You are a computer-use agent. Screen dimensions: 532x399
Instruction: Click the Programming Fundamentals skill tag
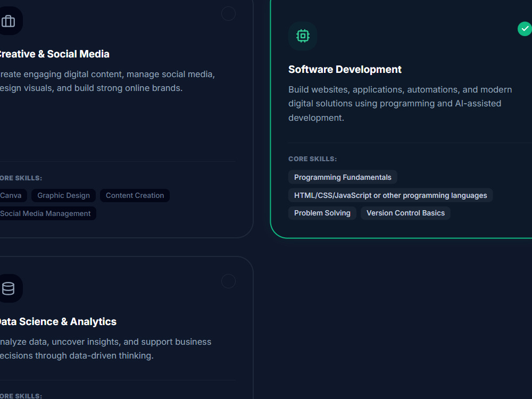click(343, 177)
